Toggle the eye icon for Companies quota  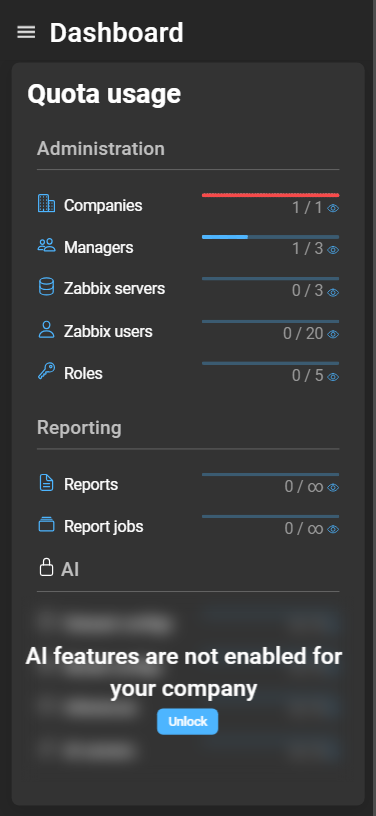pos(333,208)
